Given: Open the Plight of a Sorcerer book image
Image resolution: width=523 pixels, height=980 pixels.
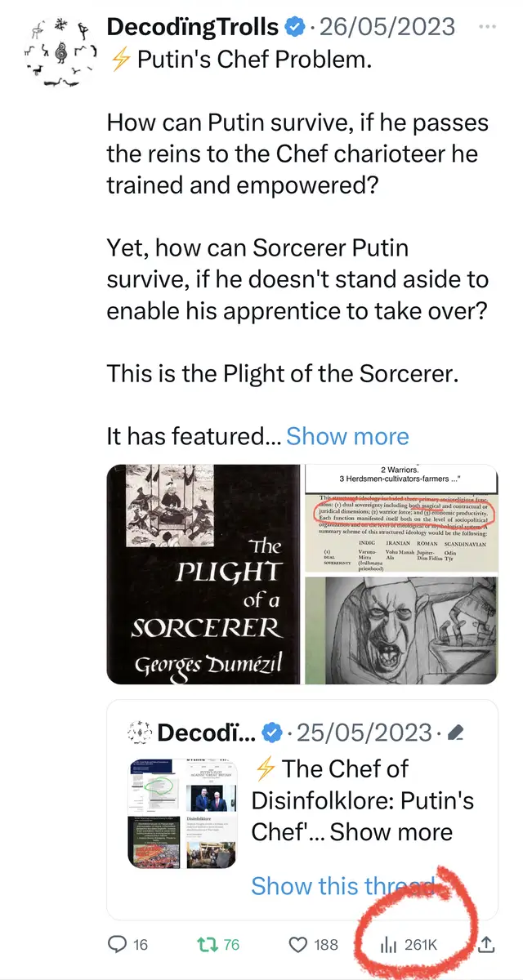Looking at the screenshot, I should pos(203,573).
